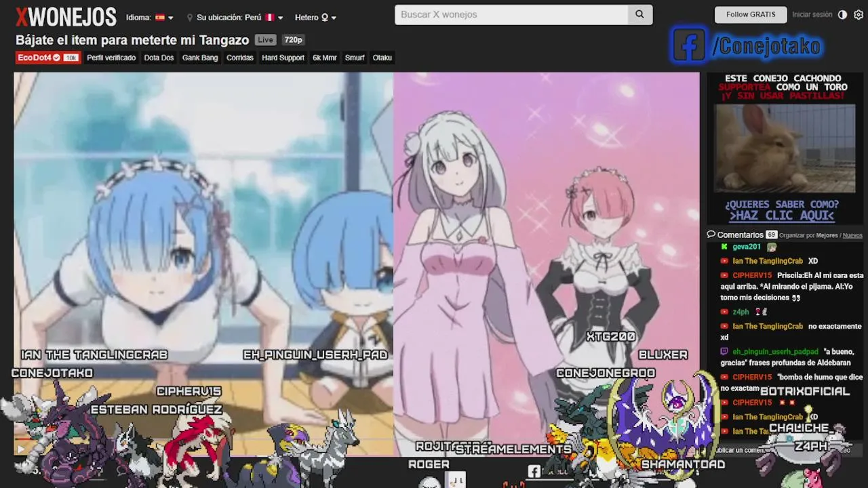This screenshot has width=868, height=488.
Task: Click the YouTube icon on the XD comment
Action: click(724, 261)
